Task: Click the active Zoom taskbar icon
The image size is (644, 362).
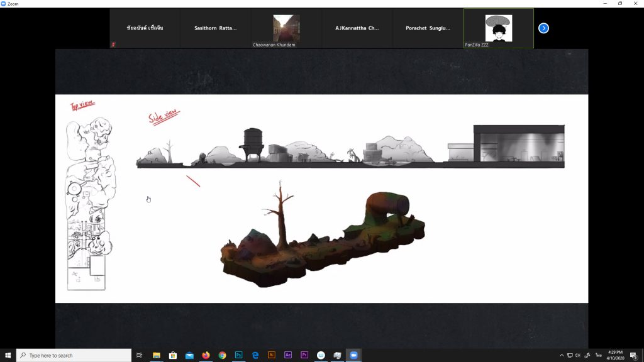Action: [x=353, y=355]
